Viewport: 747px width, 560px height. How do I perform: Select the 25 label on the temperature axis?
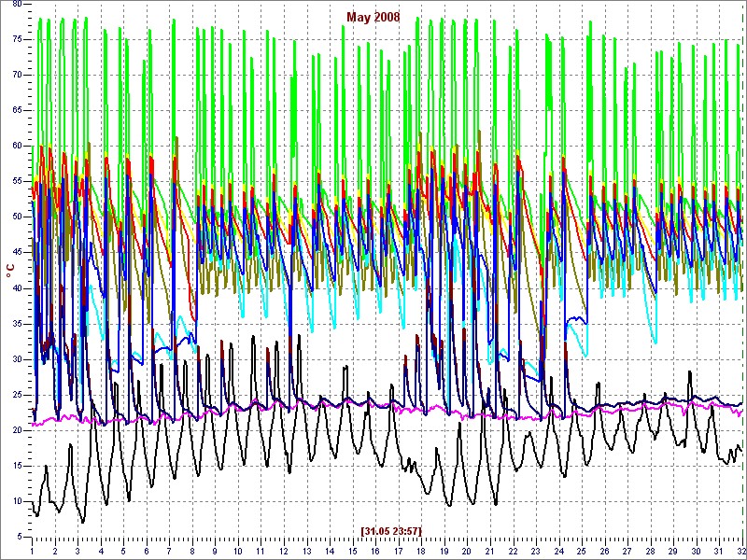(x=19, y=396)
